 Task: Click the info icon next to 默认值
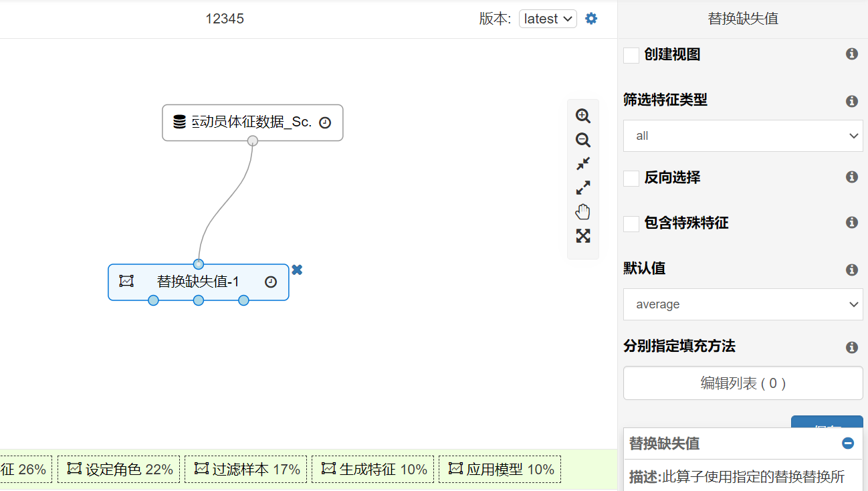click(x=851, y=270)
